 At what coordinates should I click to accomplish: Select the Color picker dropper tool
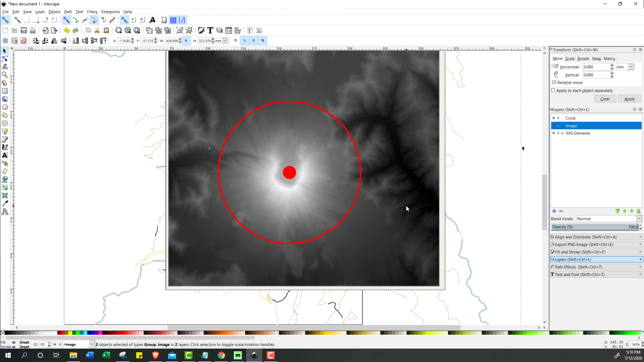click(x=5, y=203)
